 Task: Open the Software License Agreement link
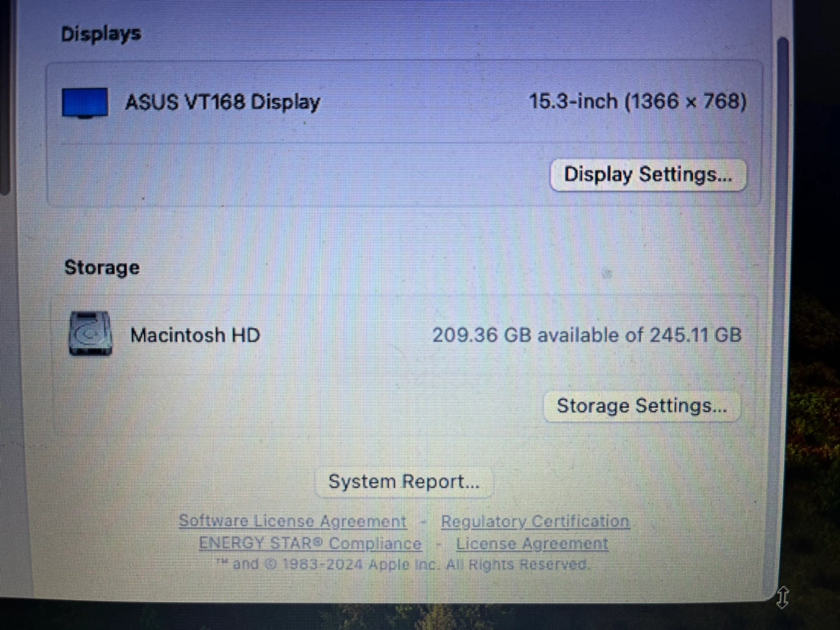(292, 520)
